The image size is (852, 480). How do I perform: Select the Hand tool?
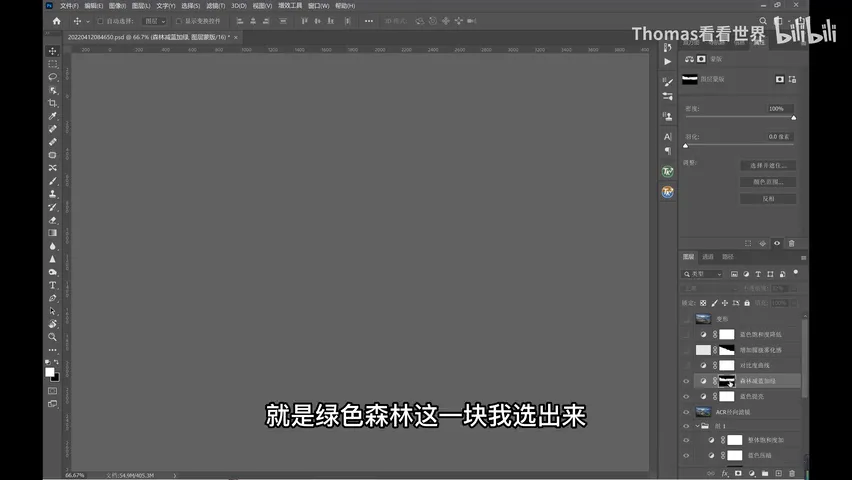click(53, 324)
